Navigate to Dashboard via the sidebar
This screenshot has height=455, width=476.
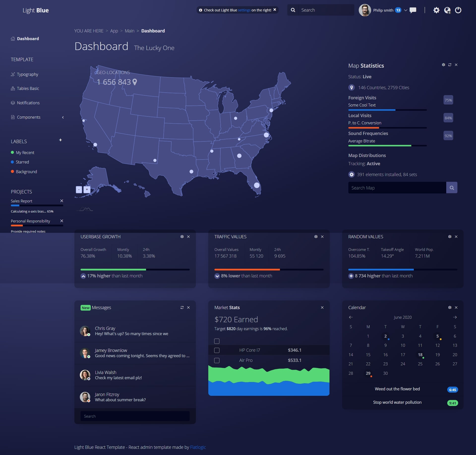click(x=28, y=39)
